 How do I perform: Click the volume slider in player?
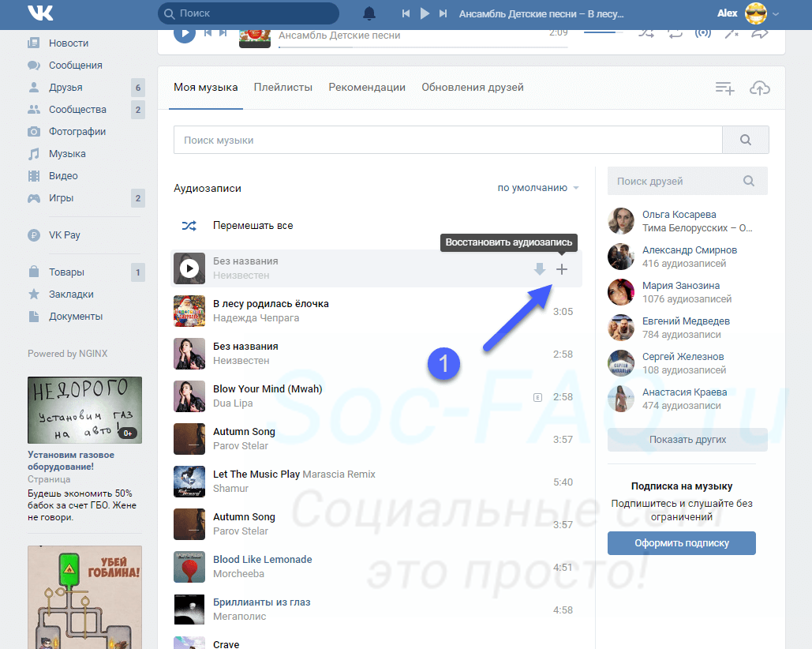tap(603, 32)
